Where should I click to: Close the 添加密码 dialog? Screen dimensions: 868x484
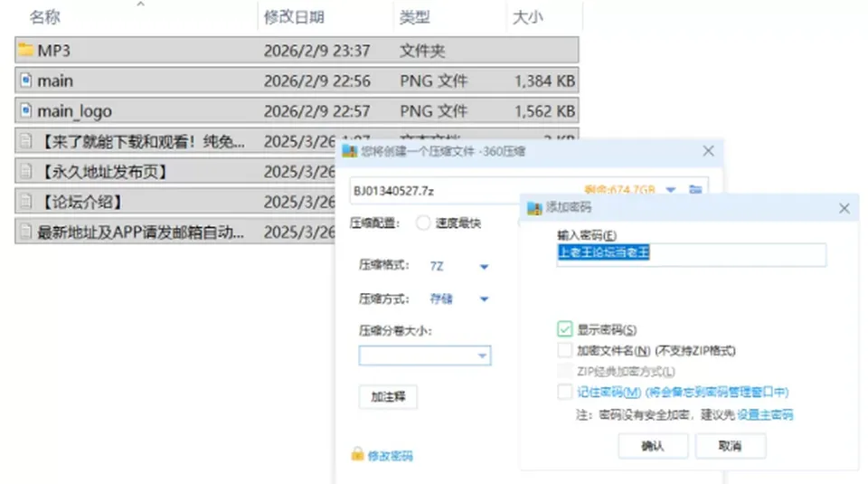[x=844, y=208]
